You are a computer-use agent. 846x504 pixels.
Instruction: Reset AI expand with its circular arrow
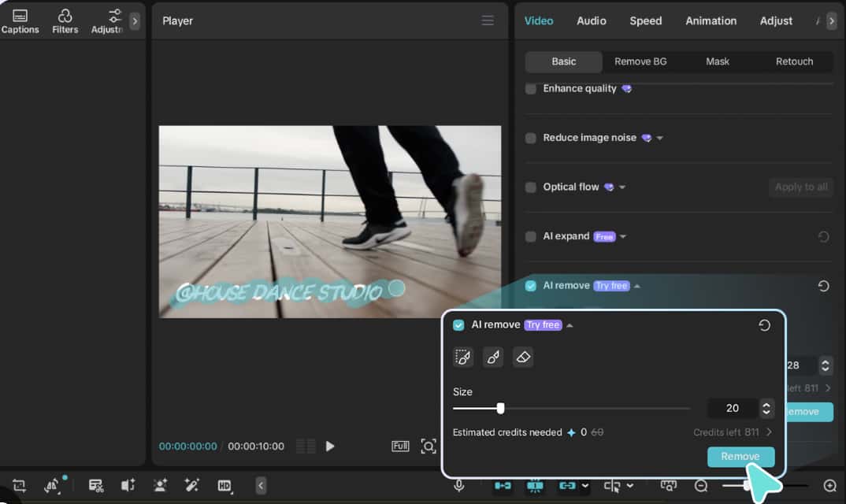point(823,236)
